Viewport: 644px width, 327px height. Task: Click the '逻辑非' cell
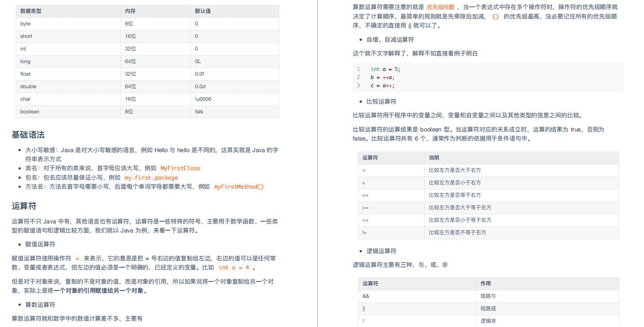point(547,321)
